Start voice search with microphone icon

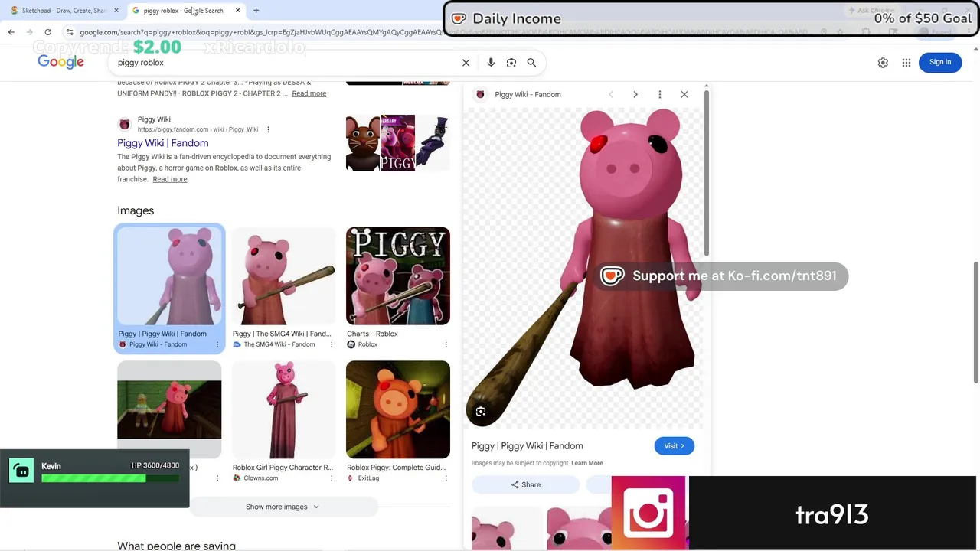[491, 63]
